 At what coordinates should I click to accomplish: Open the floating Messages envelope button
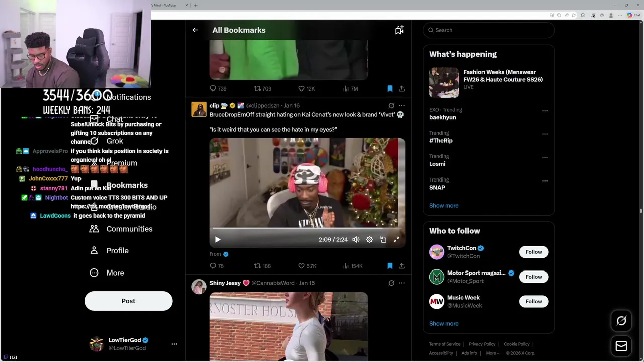click(621, 346)
